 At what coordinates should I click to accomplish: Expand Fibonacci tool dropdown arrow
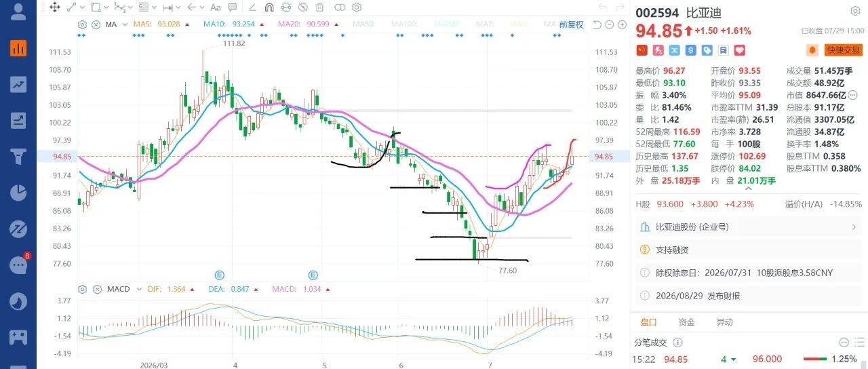click(x=154, y=9)
